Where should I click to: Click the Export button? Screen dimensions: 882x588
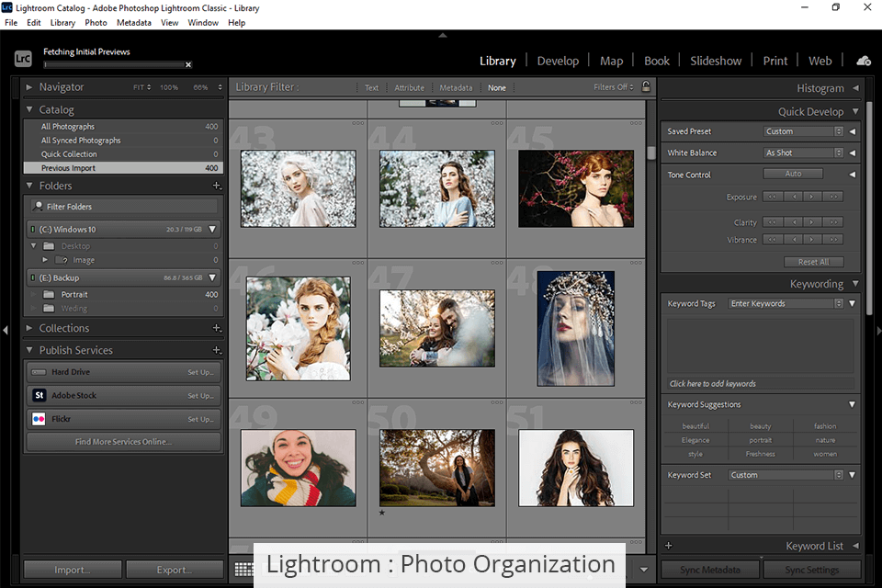[175, 570]
